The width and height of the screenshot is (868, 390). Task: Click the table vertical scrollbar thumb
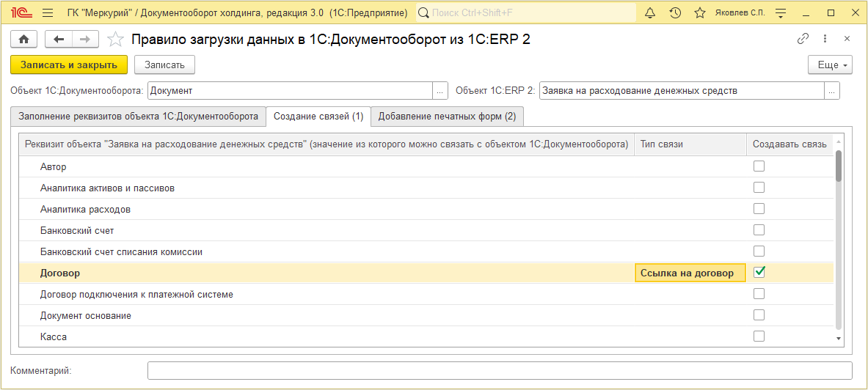click(839, 166)
